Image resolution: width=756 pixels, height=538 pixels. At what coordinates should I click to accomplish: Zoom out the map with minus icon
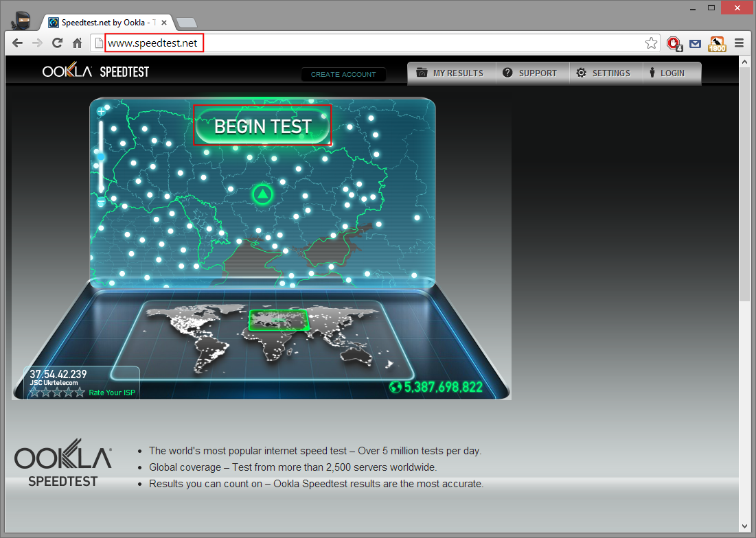click(101, 202)
